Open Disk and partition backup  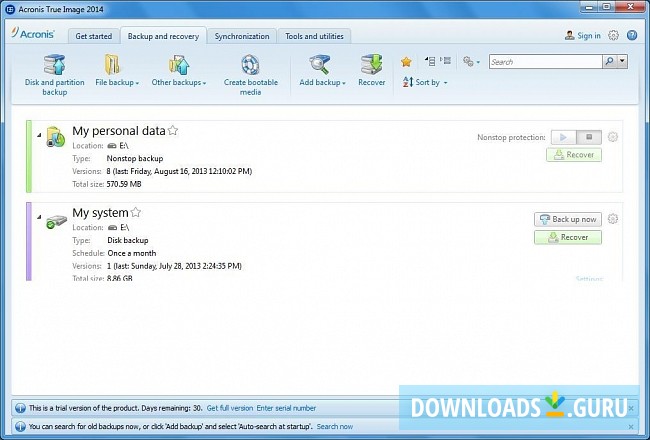[x=54, y=75]
